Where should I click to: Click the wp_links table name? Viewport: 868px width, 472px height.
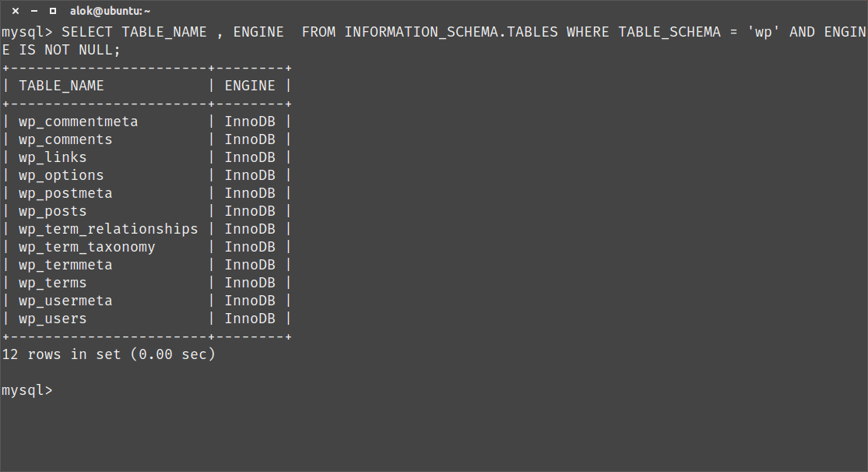[x=53, y=157]
